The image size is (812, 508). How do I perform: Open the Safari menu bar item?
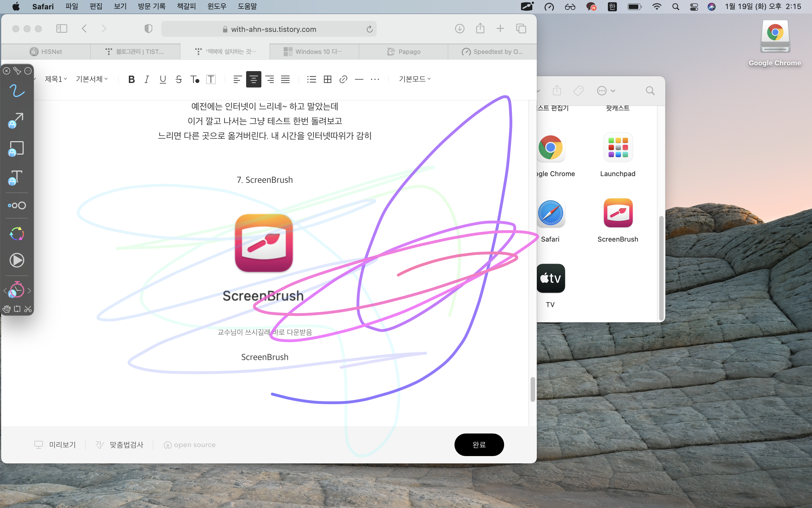point(43,6)
